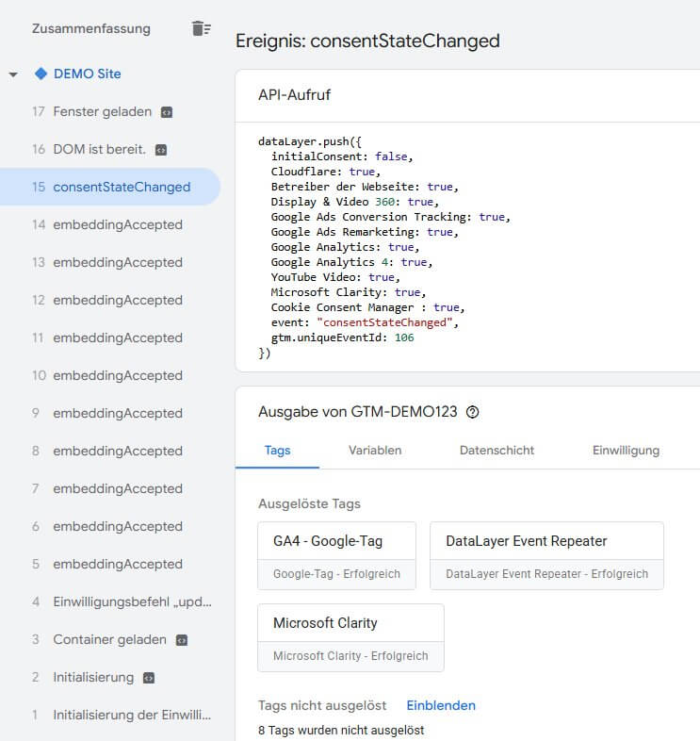Click the Microsoft Clarity: true code line
This screenshot has height=741, width=700.
349,292
